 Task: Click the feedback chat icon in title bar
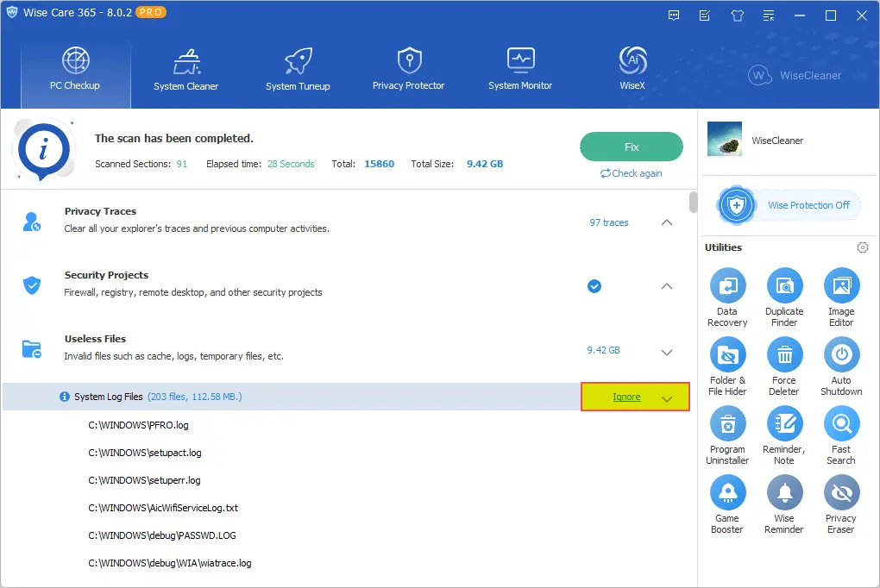(674, 16)
